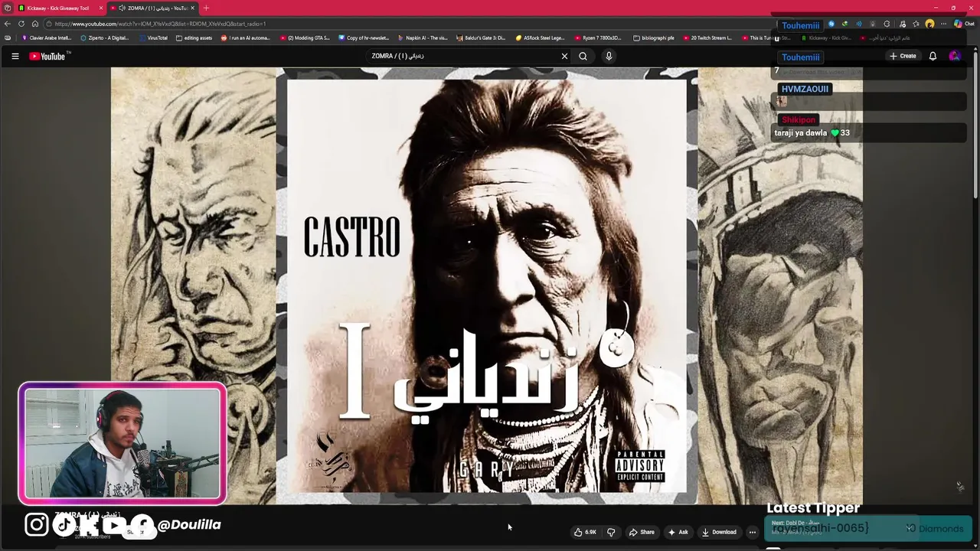Viewport: 980px width, 551px height.
Task: Open the workspaces icon left of the tabs
Action: tap(7, 8)
